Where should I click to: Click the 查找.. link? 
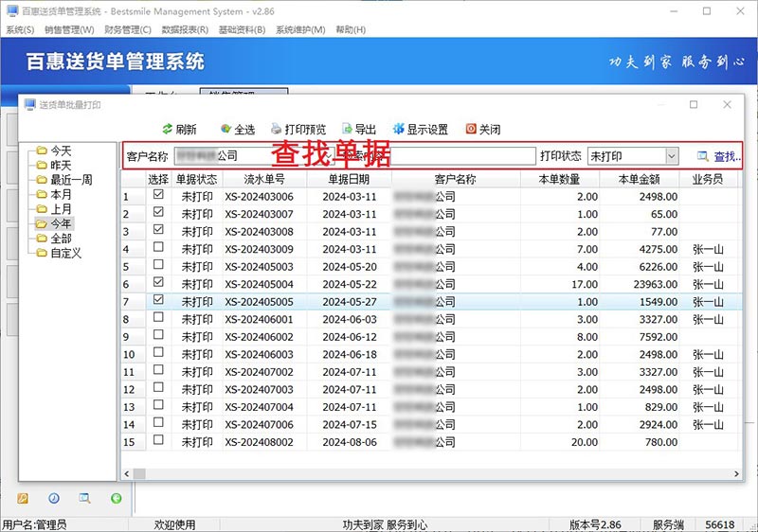click(x=727, y=156)
